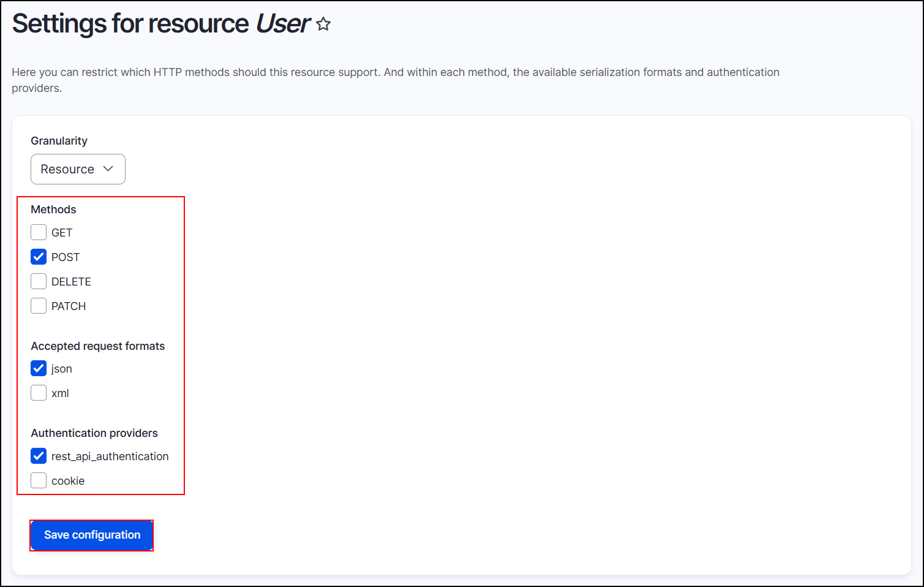Open the Granularity dropdown
Image resolution: width=924 pixels, height=587 pixels.
tap(78, 169)
